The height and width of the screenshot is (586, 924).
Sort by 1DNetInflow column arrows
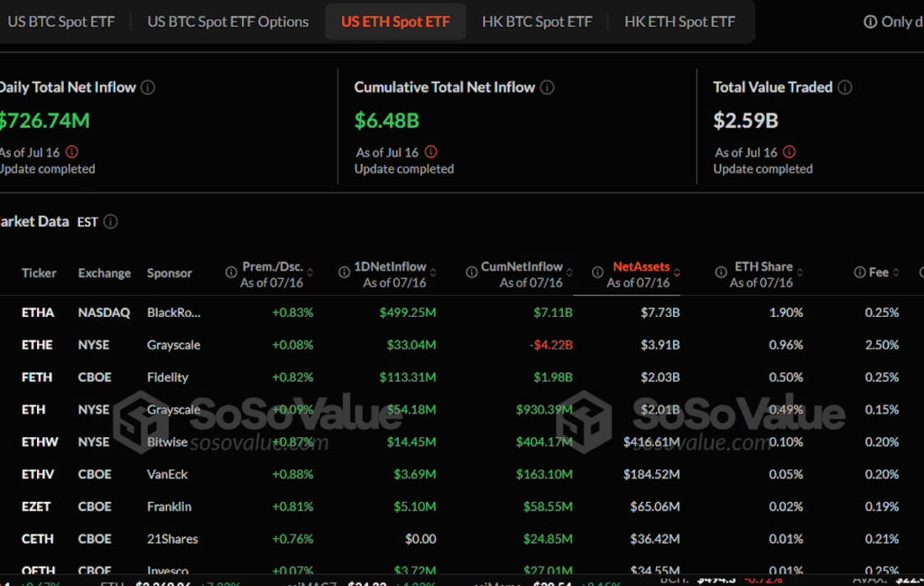[433, 273]
